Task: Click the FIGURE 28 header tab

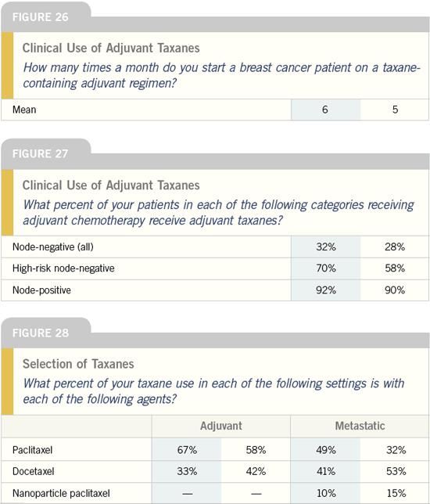Action: pyautogui.click(x=41, y=333)
